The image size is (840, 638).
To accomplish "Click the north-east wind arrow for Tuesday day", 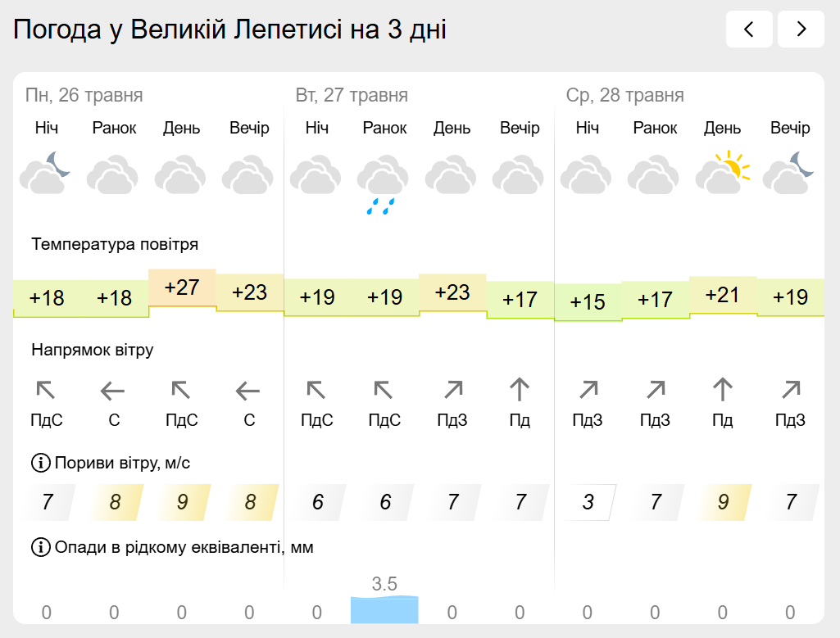I will pos(453,390).
